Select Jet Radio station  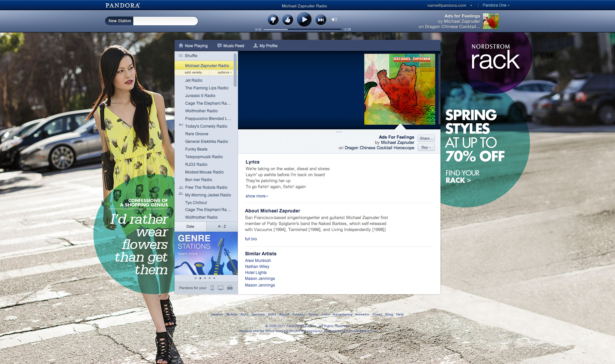tap(193, 80)
